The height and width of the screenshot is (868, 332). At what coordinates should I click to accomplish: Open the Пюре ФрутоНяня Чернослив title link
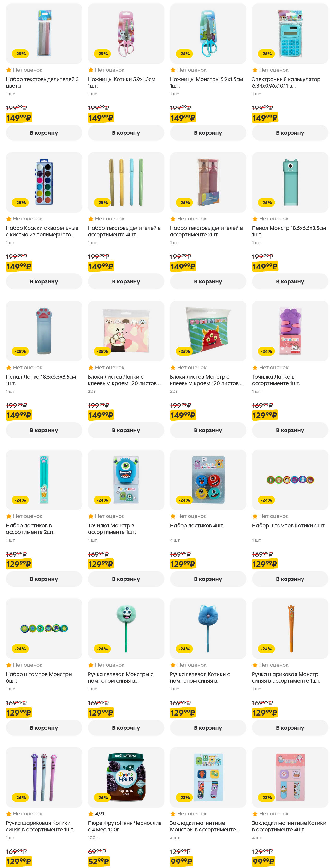pyautogui.click(x=124, y=826)
